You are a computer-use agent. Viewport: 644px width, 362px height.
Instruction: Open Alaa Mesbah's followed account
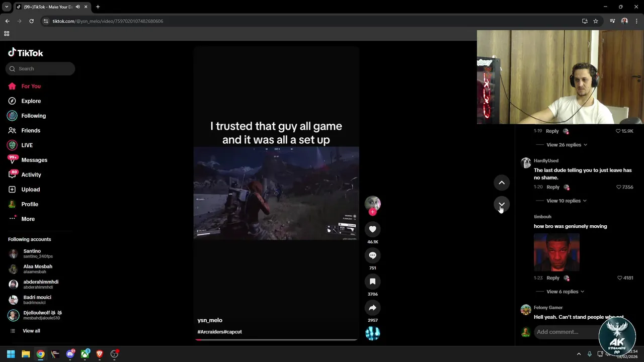[x=38, y=269]
